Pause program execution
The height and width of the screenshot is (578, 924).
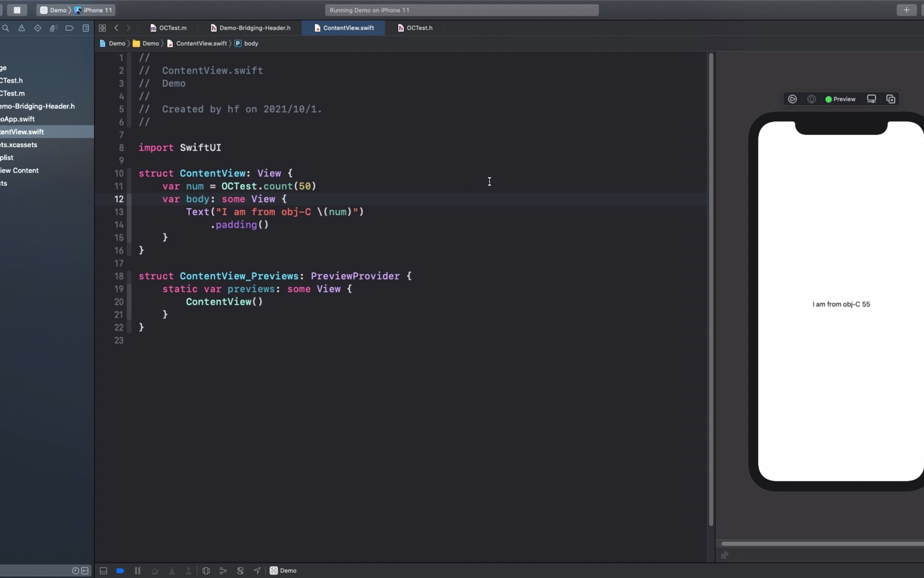click(x=137, y=571)
